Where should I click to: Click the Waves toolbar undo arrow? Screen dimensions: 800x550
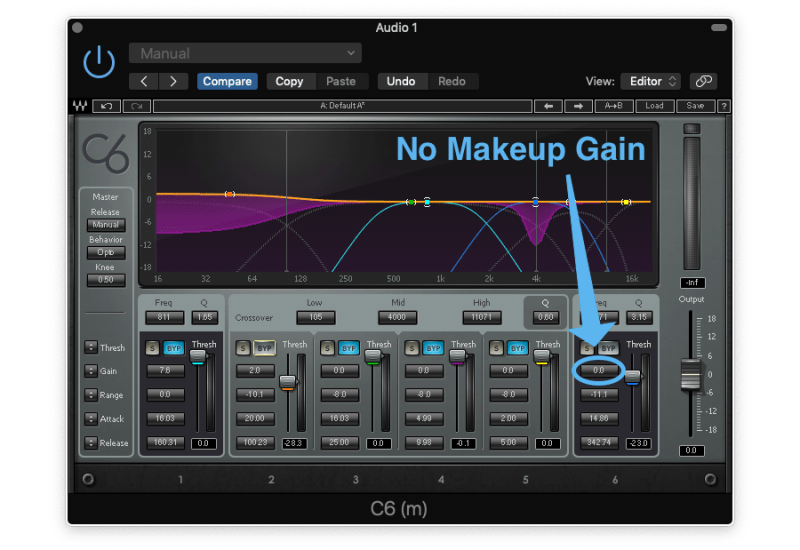coord(107,106)
